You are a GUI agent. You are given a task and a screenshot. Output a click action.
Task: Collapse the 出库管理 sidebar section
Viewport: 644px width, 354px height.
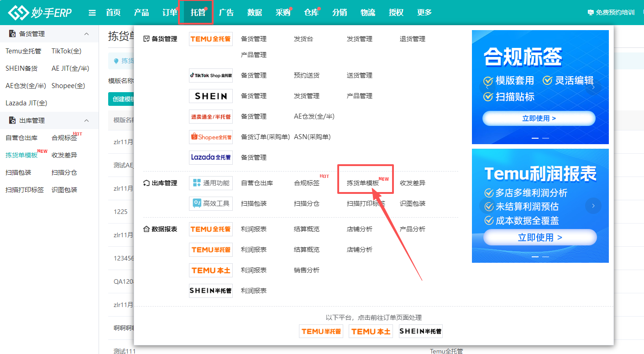click(87, 120)
